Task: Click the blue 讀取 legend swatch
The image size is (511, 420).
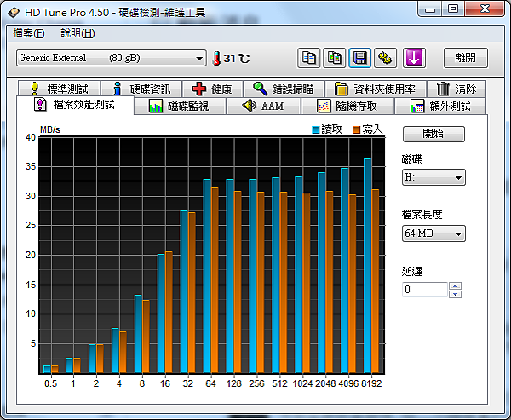Action: point(315,130)
